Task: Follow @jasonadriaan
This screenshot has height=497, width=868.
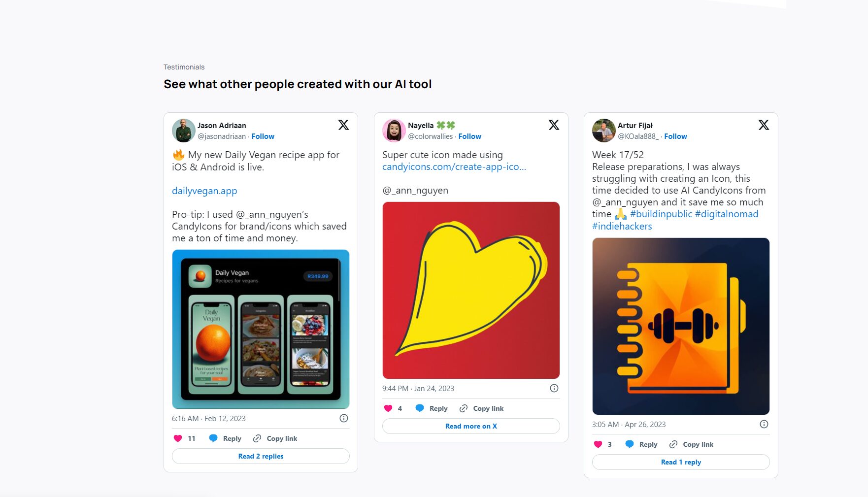Action: pos(263,136)
